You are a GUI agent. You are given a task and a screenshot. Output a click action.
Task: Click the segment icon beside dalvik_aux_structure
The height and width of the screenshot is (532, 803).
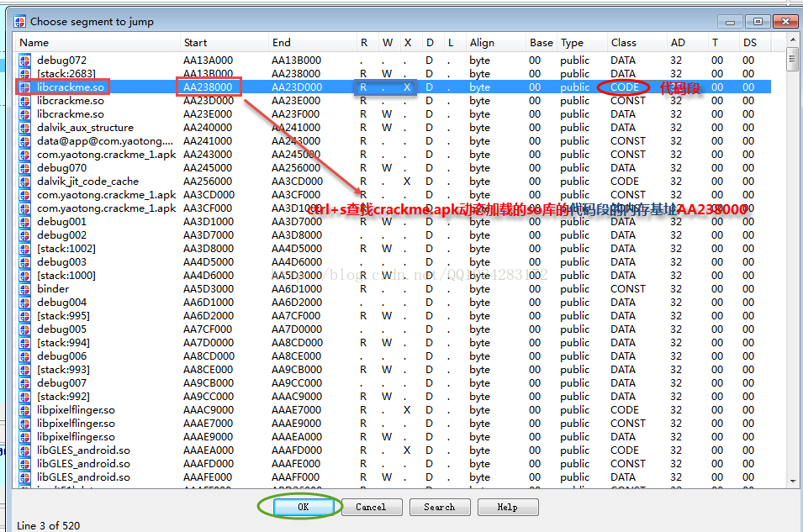point(24,128)
